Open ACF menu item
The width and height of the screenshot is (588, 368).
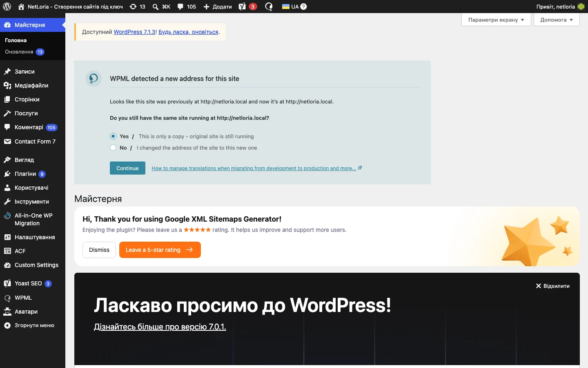tap(33, 251)
